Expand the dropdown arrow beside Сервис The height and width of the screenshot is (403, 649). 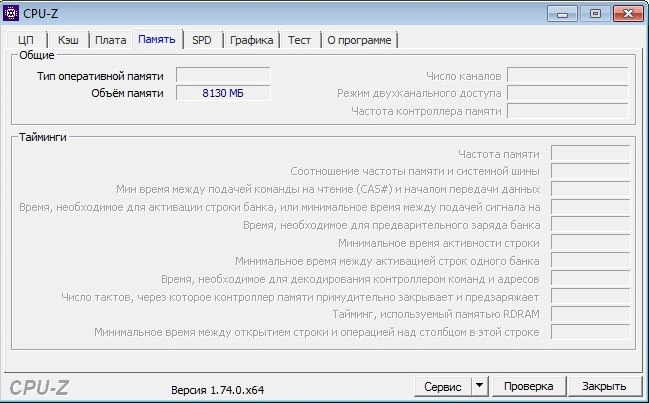[x=478, y=386]
